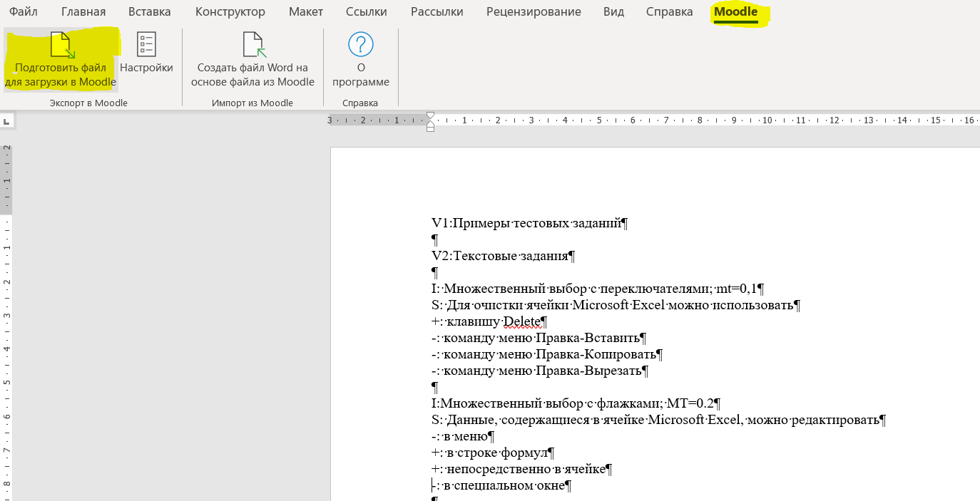980x501 pixels.
Task: Switch to the Главная tab
Action: (83, 12)
